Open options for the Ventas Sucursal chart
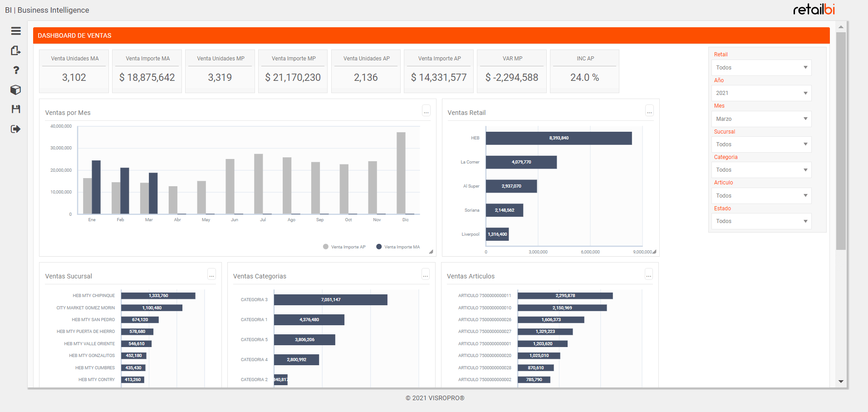This screenshot has height=412, width=868. click(x=211, y=274)
